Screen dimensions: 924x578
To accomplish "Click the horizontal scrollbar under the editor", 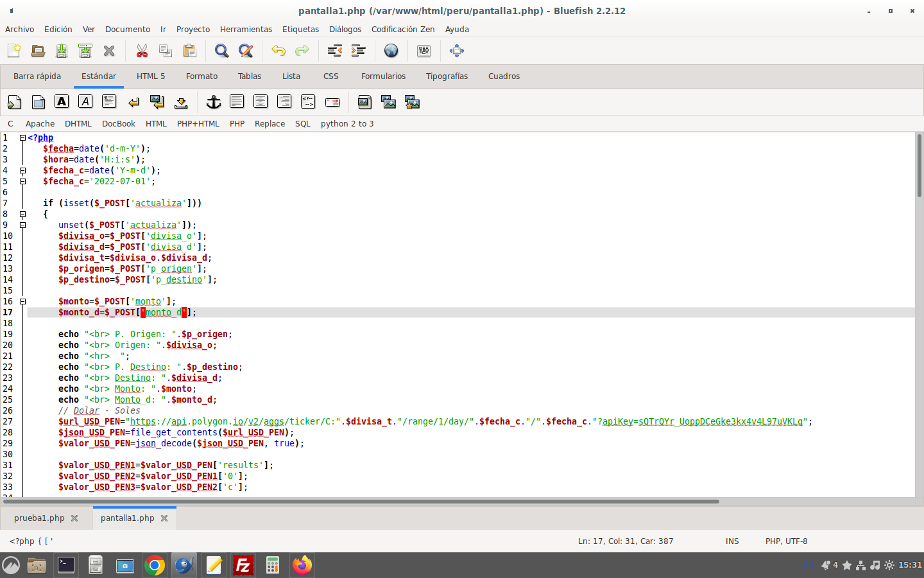I will coord(359,502).
